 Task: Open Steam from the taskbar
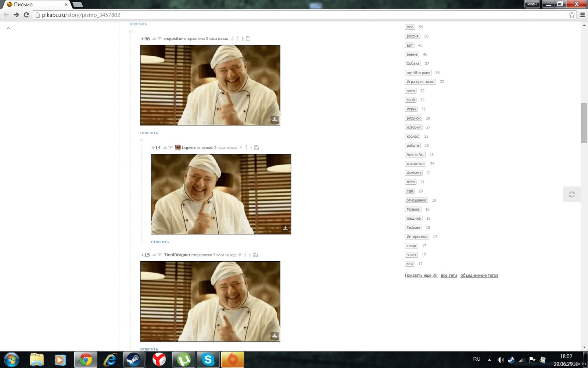tap(134, 360)
